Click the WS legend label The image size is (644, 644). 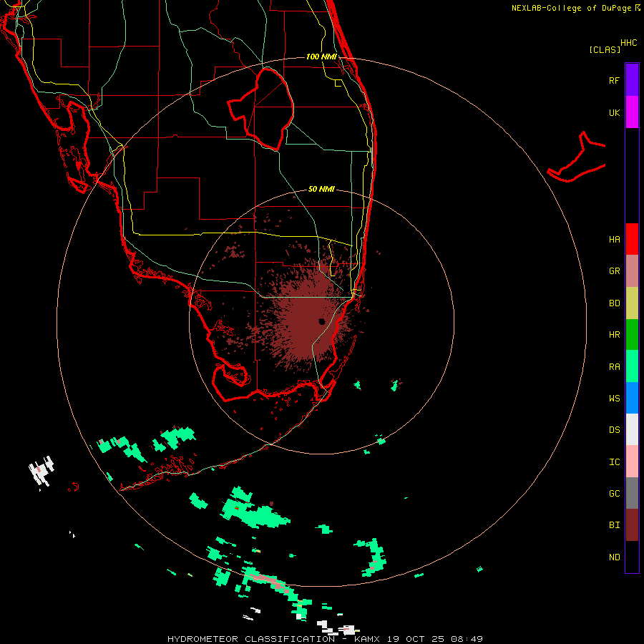[614, 399]
